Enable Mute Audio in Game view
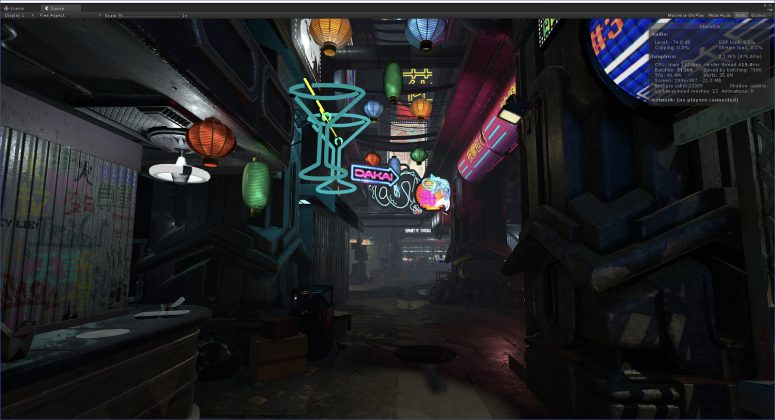This screenshot has width=775, height=420. pos(720,16)
